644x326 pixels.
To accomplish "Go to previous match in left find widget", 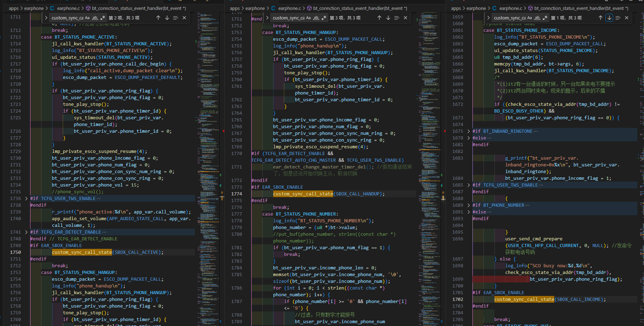I will coord(158,18).
